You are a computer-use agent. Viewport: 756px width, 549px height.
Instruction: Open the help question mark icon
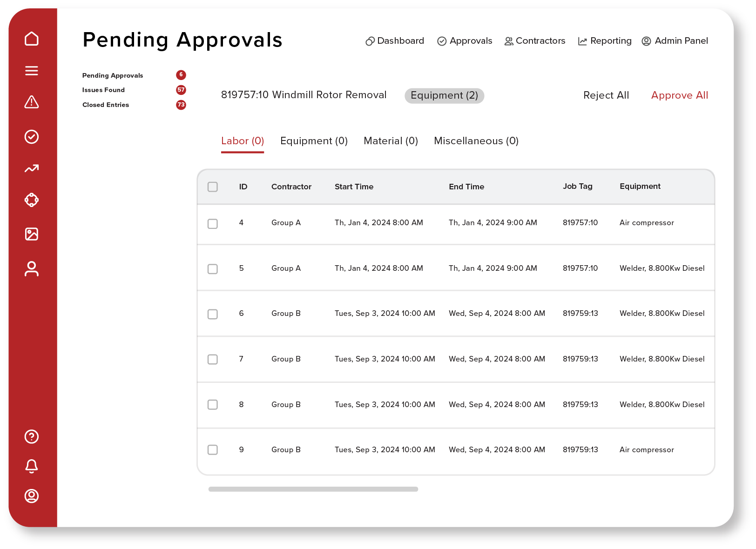[32, 436]
